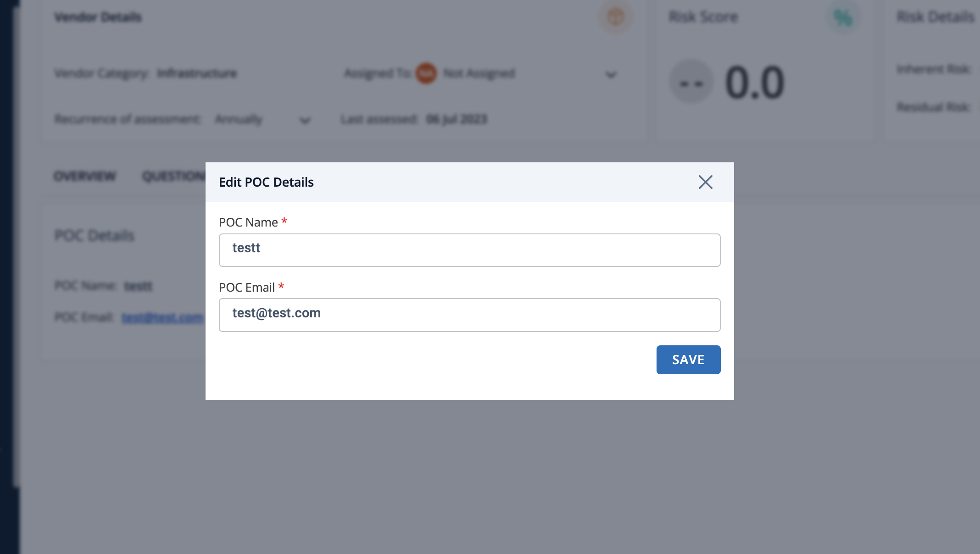Open the Recurrence of assessment dropdown
Screen dimensions: 980x554
pos(305,121)
